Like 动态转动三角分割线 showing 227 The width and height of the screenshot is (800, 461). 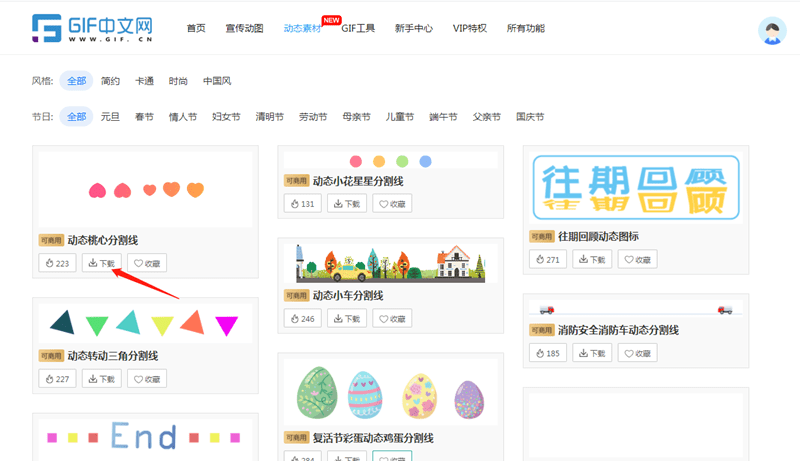point(57,379)
